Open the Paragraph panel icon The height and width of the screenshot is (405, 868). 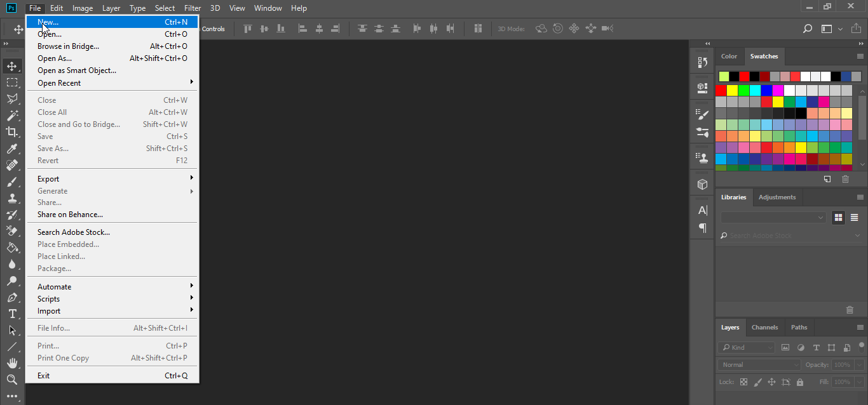point(702,227)
